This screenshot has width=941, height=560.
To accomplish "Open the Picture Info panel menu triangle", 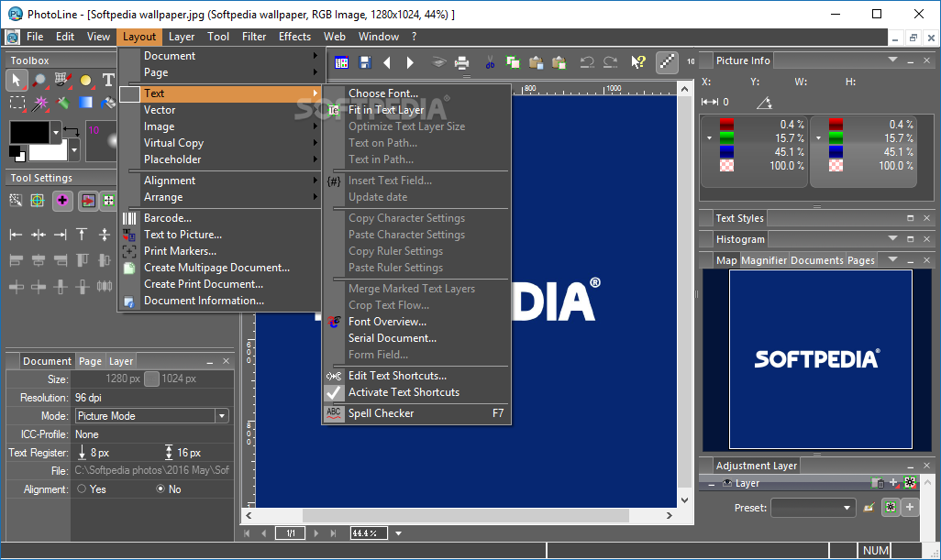I will coord(892,60).
